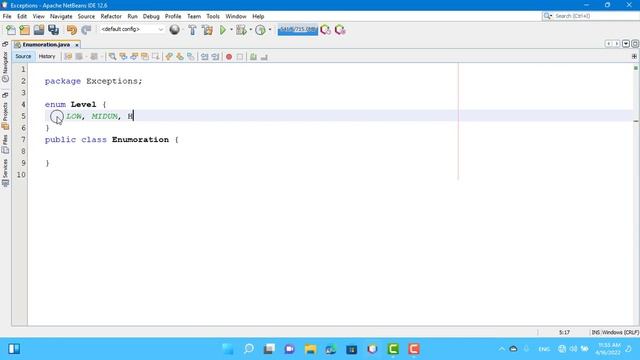The height and width of the screenshot is (360, 640).
Task: Click the last profiler icon in the main toolbar
Action: point(340,30)
